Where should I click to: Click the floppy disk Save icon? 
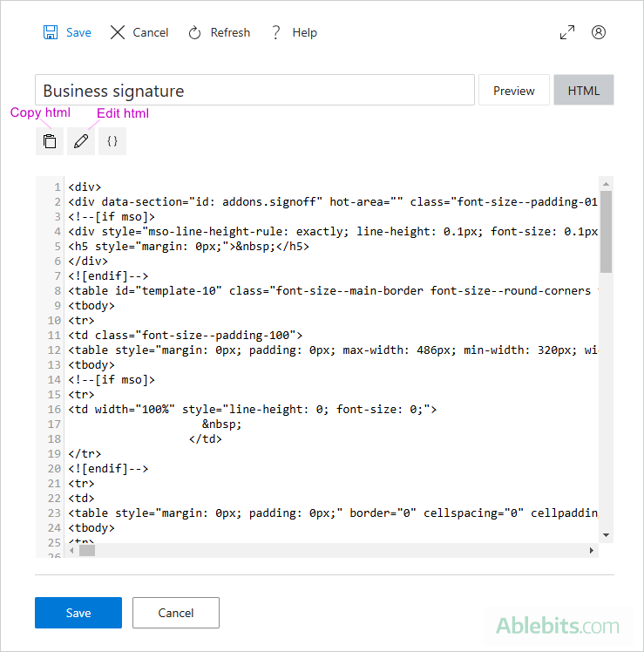click(x=51, y=32)
